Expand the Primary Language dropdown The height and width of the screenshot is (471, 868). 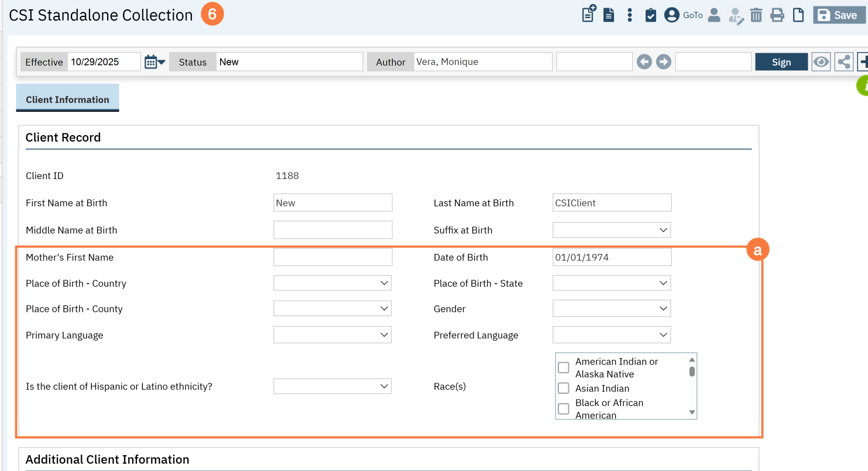(332, 335)
